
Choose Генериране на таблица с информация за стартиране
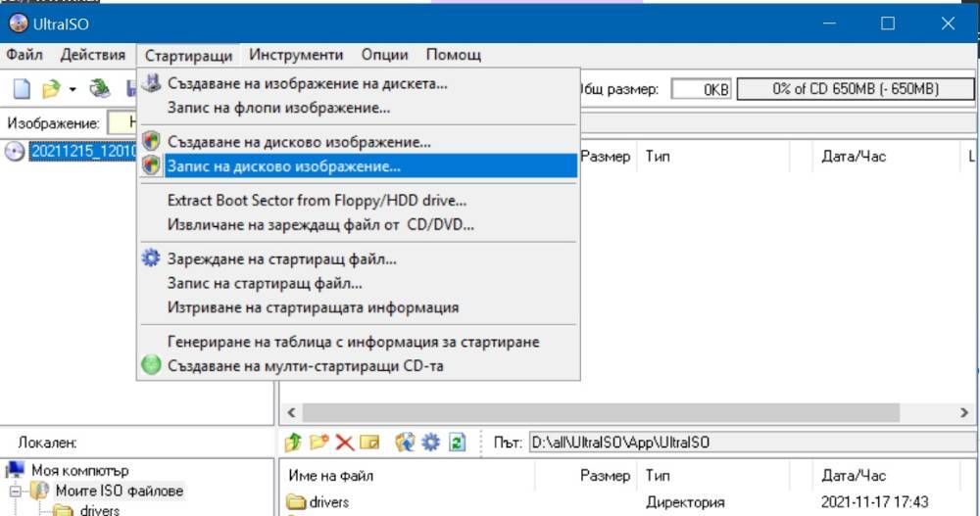[358, 342]
